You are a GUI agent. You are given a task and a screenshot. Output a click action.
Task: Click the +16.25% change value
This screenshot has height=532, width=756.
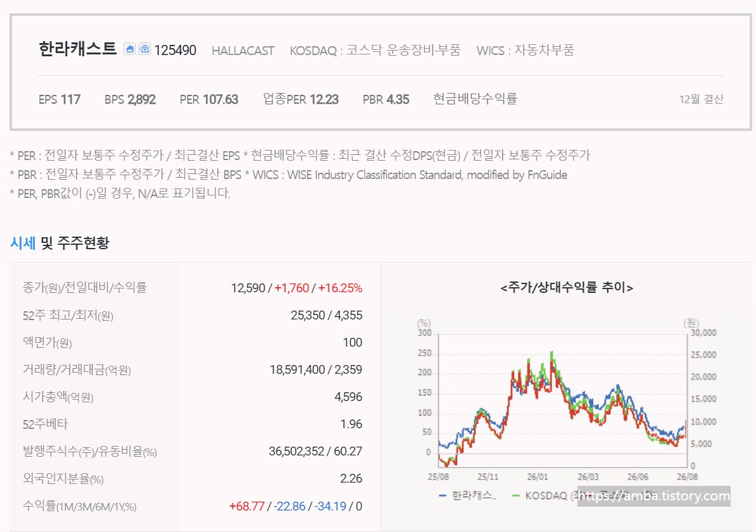(x=340, y=288)
